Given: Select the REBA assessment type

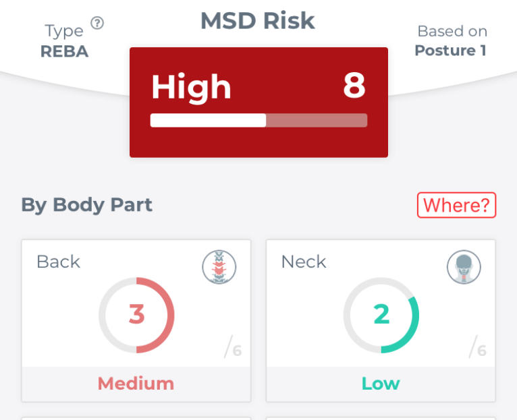Looking at the screenshot, I should click(64, 51).
